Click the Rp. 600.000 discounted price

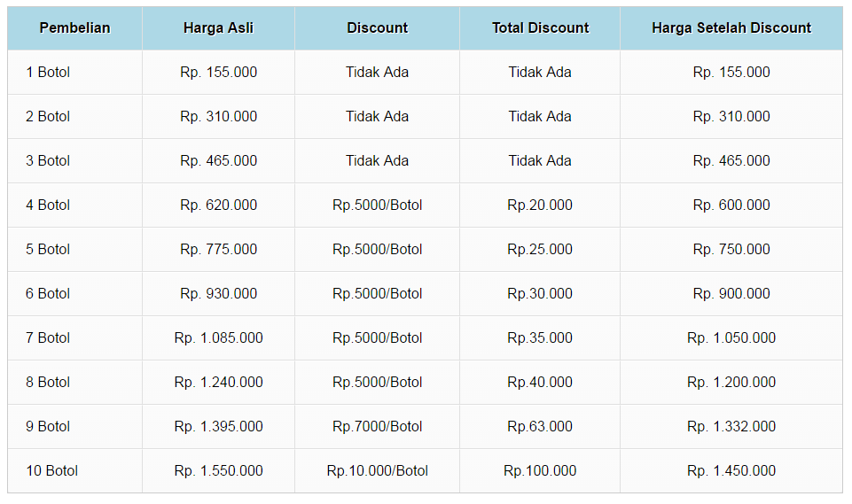(x=731, y=205)
